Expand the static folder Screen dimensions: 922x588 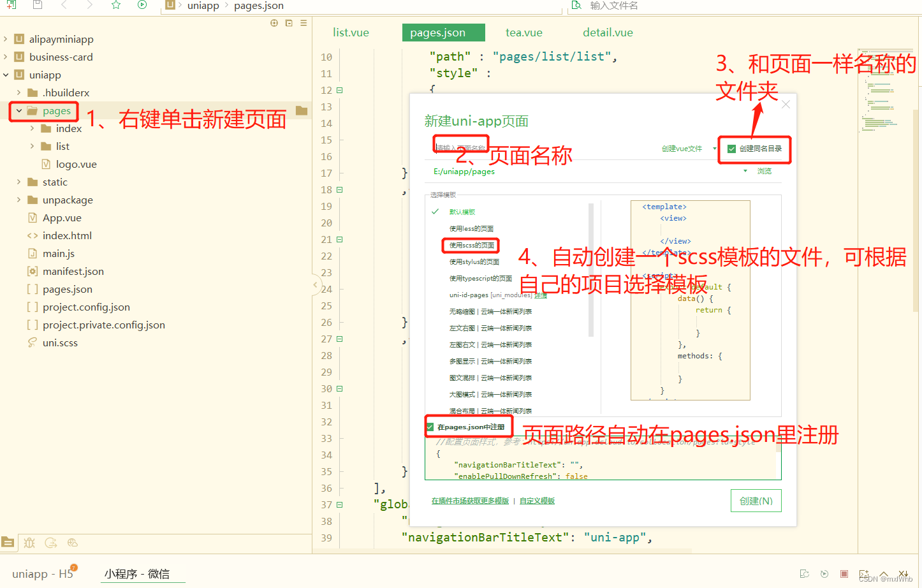click(x=19, y=182)
